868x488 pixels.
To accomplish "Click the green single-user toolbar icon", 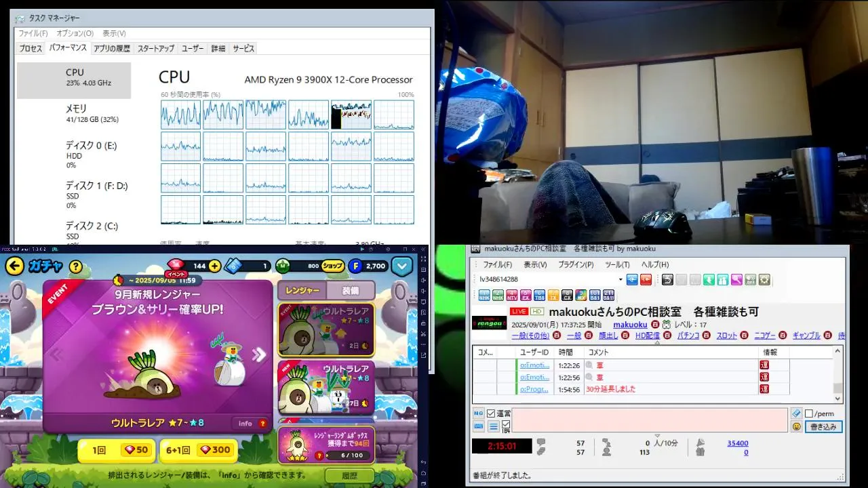I will [709, 279].
